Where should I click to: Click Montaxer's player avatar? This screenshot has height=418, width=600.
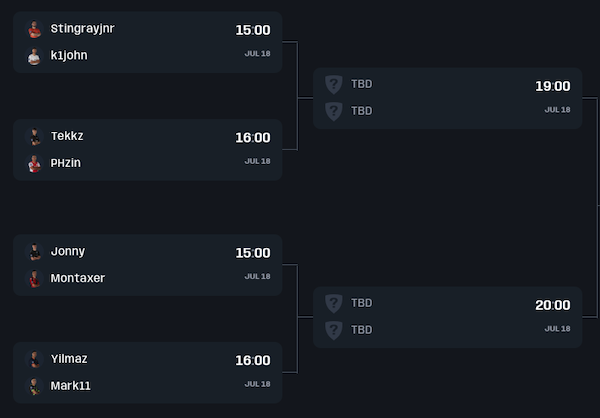(34, 278)
